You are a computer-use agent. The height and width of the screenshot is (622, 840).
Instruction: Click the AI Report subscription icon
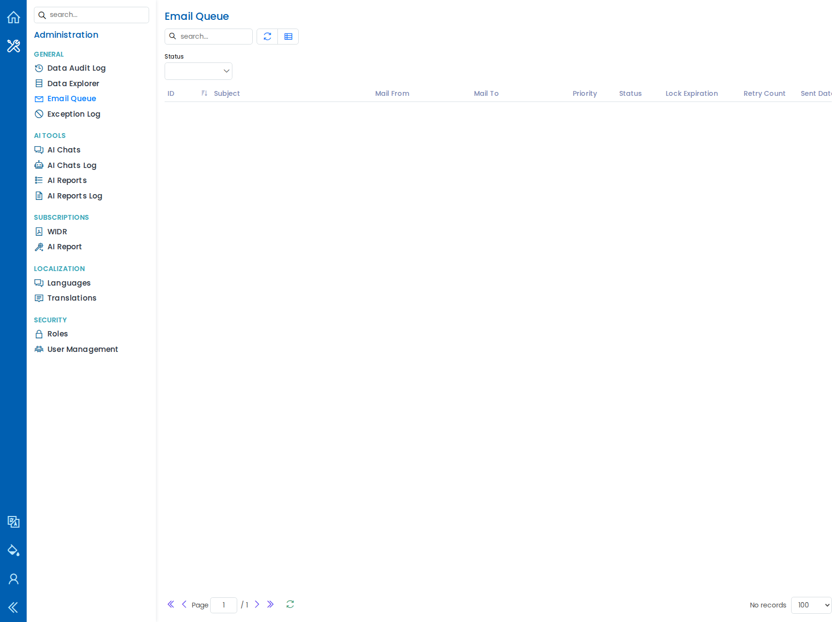39,247
